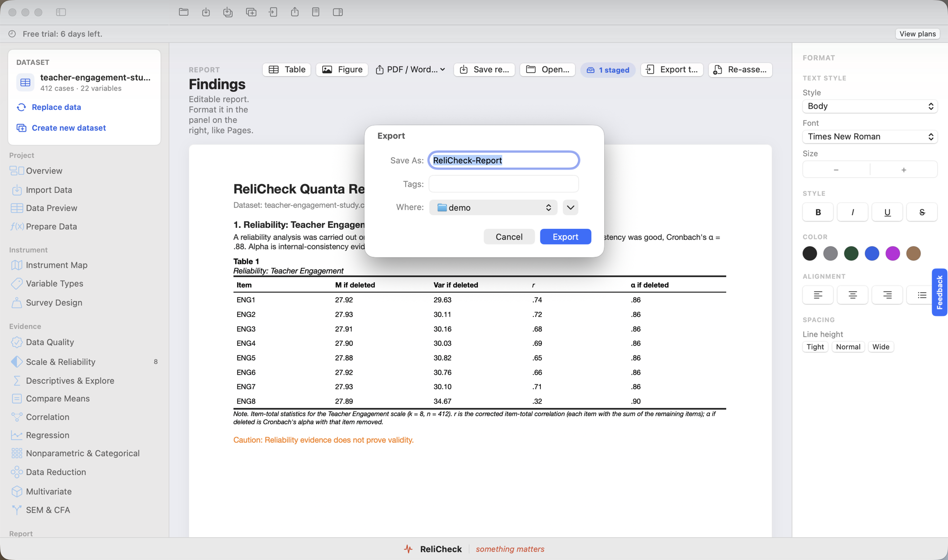The height and width of the screenshot is (560, 948).
Task: Set line height to Tight
Action: [x=815, y=347]
